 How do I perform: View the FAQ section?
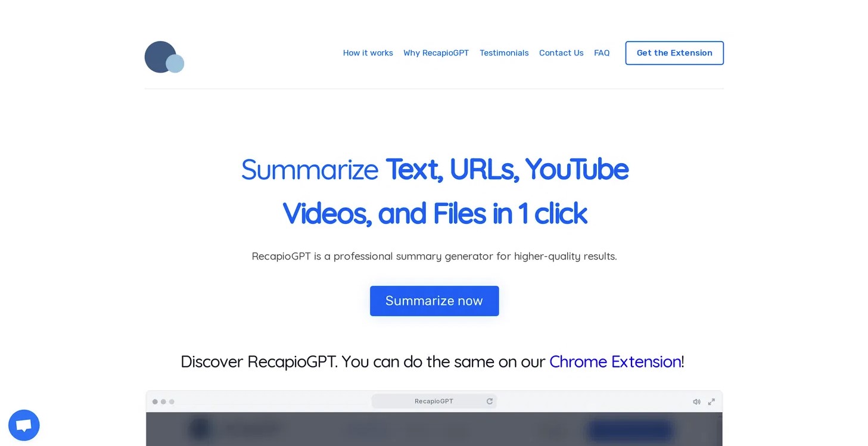(602, 53)
